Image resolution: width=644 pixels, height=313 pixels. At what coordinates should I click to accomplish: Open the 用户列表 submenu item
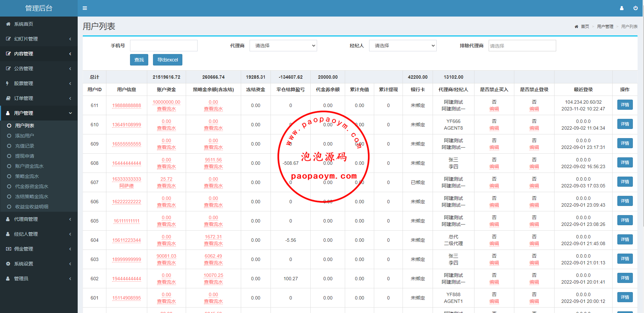click(39, 126)
